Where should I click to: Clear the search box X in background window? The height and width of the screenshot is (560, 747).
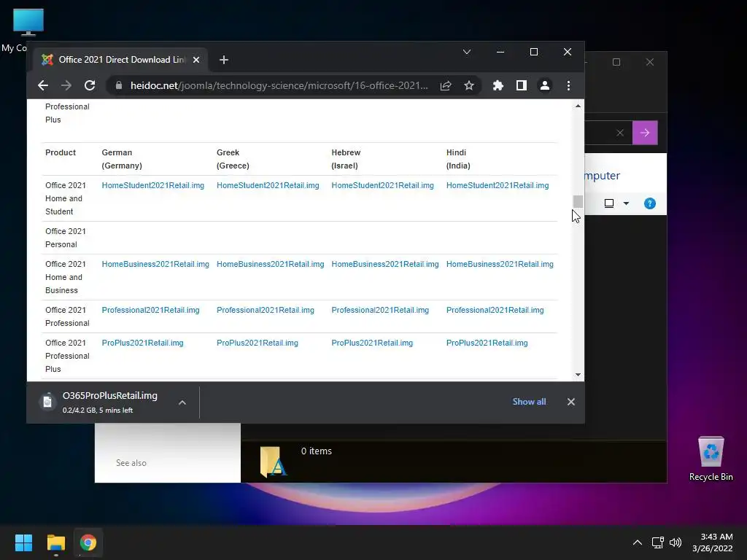pyautogui.click(x=620, y=133)
